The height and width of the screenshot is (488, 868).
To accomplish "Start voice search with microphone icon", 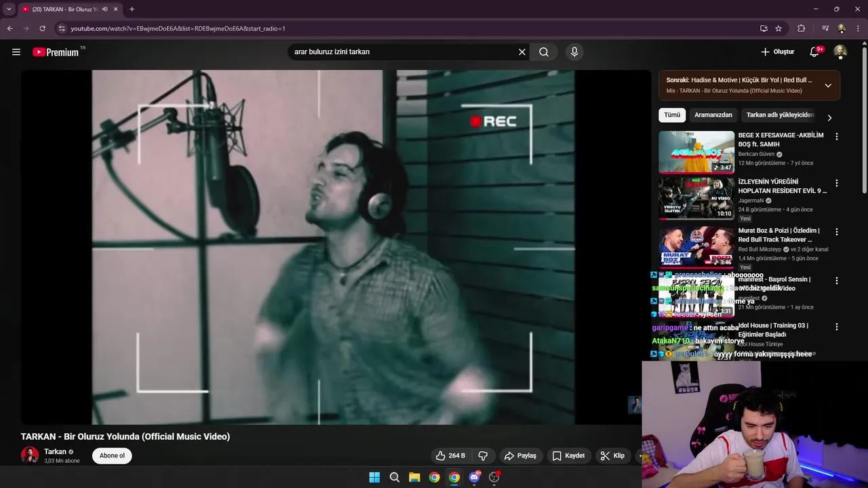I will pos(574,52).
